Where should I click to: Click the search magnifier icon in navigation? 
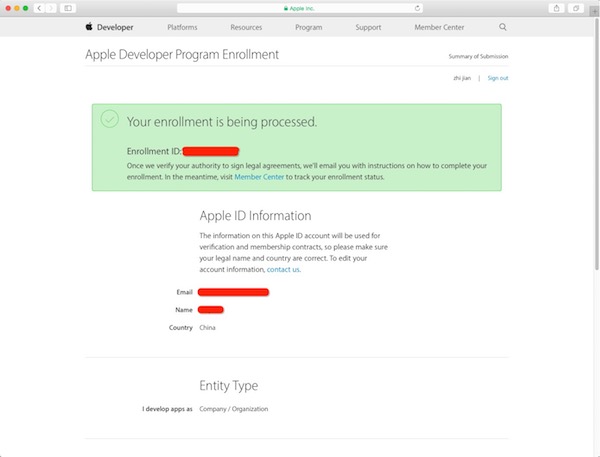(501, 27)
